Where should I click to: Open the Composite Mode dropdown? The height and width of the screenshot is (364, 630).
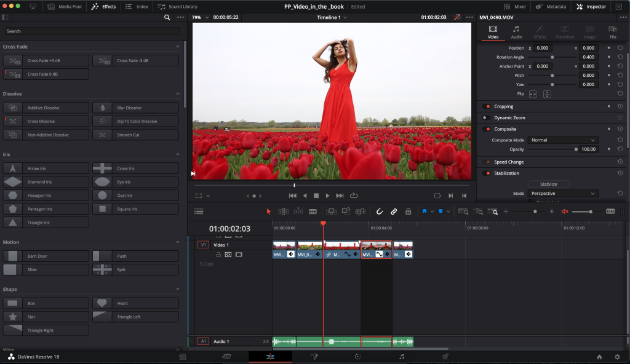click(x=562, y=140)
